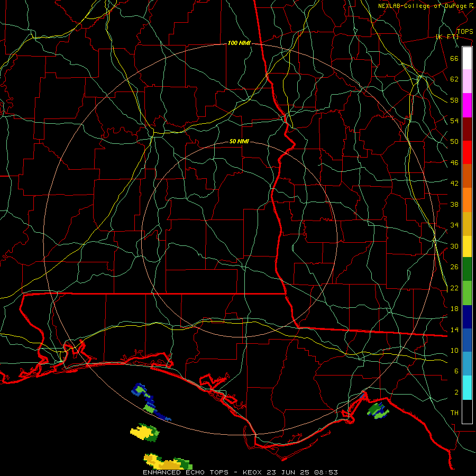Click the legend value 26

point(454,267)
